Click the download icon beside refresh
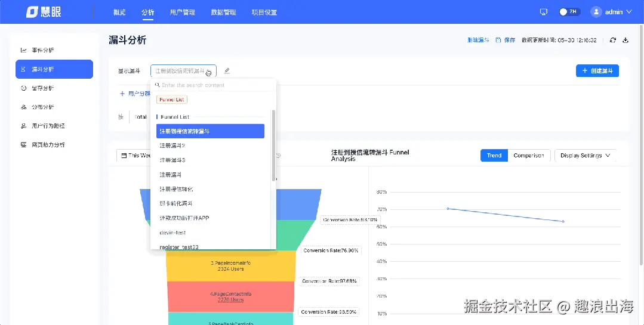The image size is (644, 325). tap(625, 40)
